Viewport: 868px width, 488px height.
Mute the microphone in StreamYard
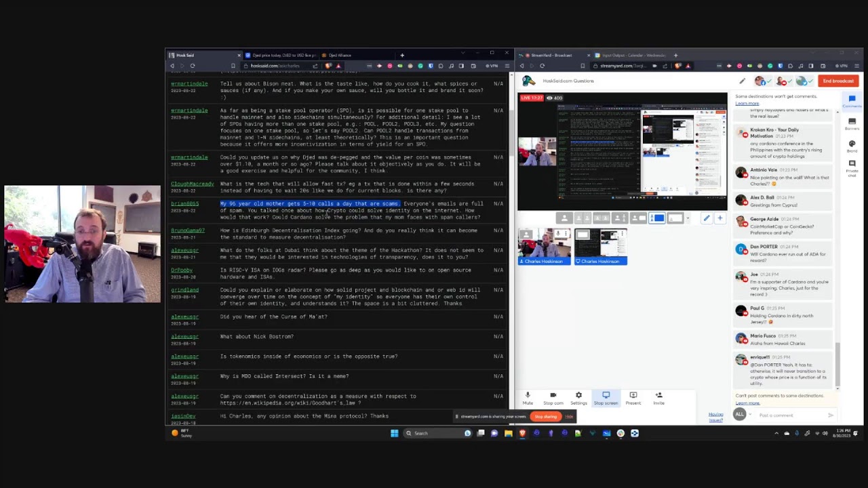[x=528, y=398]
